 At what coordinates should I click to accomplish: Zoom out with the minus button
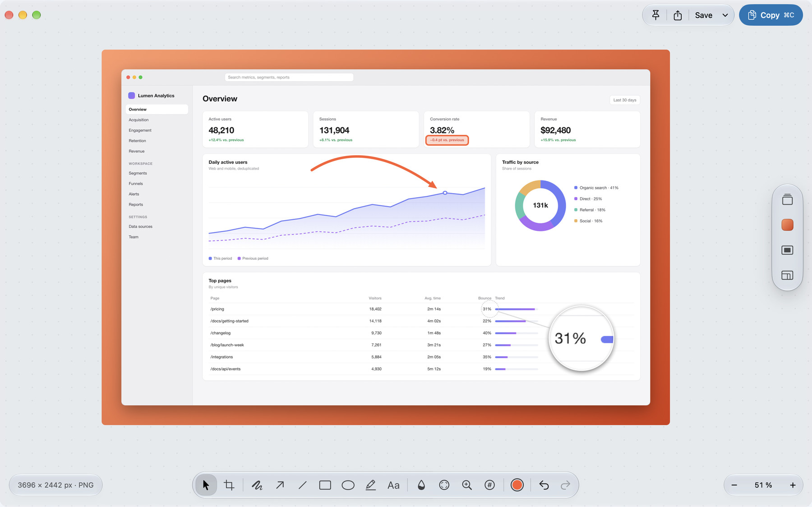[734, 485]
